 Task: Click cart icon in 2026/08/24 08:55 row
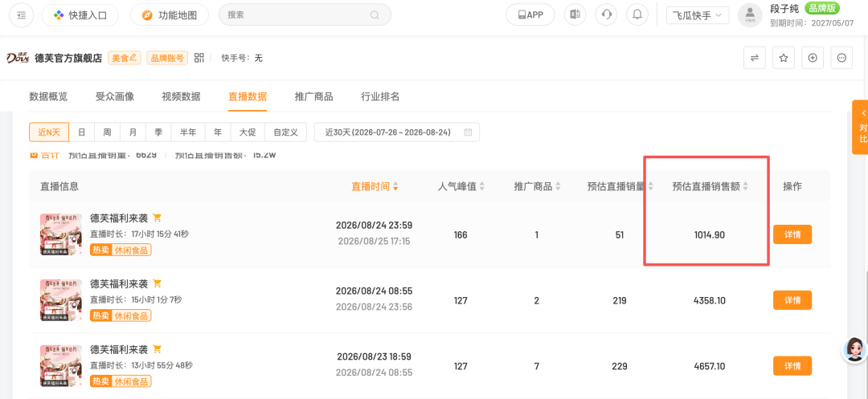[158, 283]
